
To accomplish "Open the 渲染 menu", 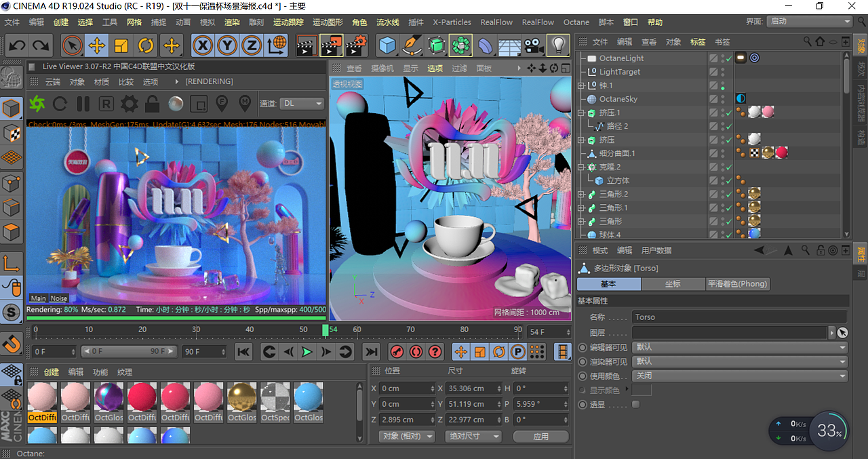I will pyautogui.click(x=232, y=22).
